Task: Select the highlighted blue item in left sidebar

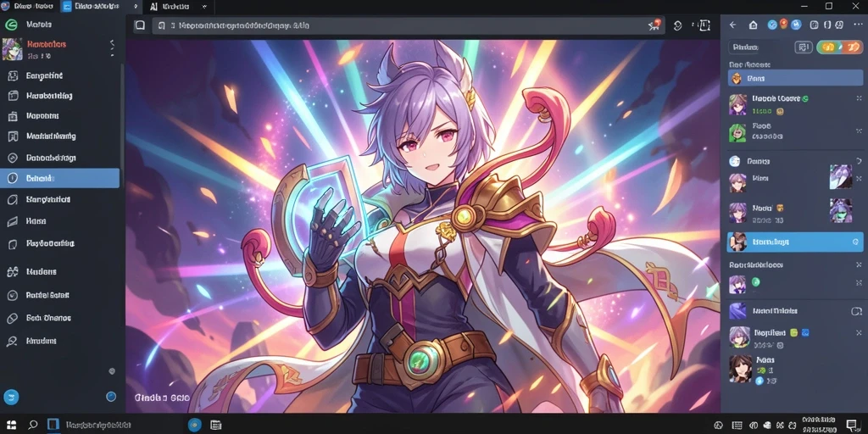Action: (x=60, y=178)
